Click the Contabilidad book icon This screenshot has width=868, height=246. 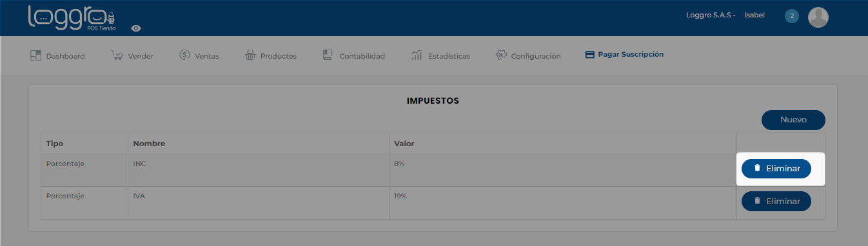(x=328, y=55)
